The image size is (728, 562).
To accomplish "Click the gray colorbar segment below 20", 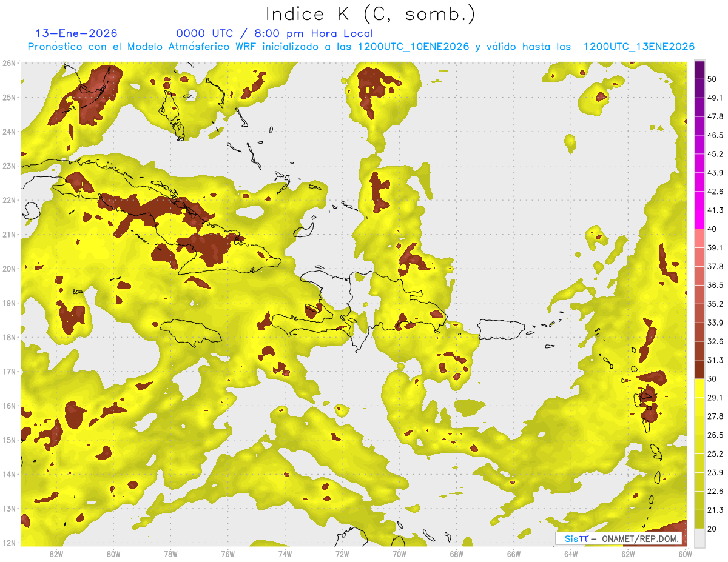I will [x=699, y=538].
